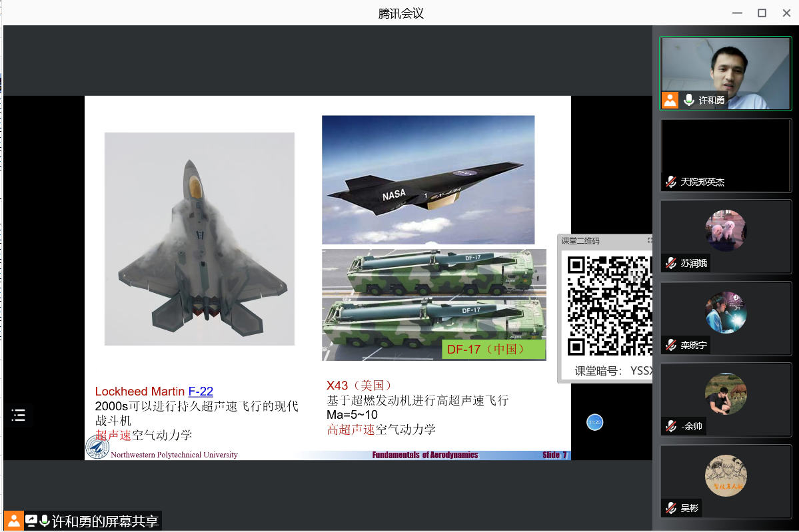This screenshot has width=799, height=532.
Task: Click the orange user icon in bottom-left corner
Action: (13, 521)
